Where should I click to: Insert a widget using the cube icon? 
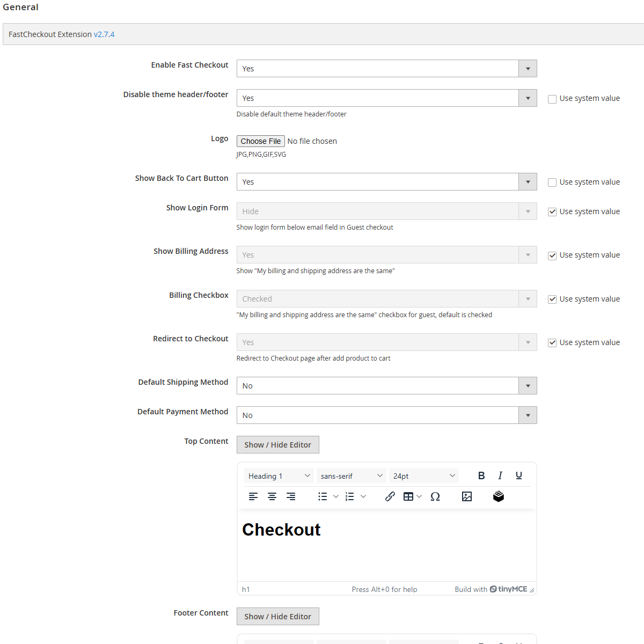point(499,496)
